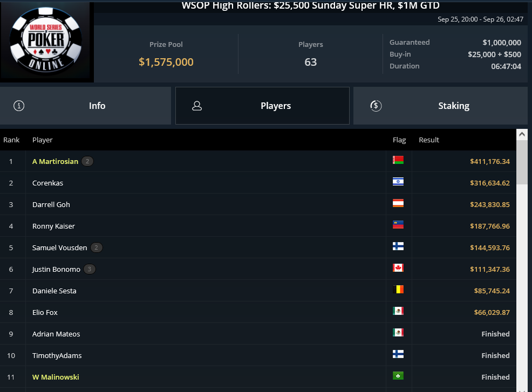Click the WSOP Poker Online logo
This screenshot has height=392, width=532.
coord(46,40)
